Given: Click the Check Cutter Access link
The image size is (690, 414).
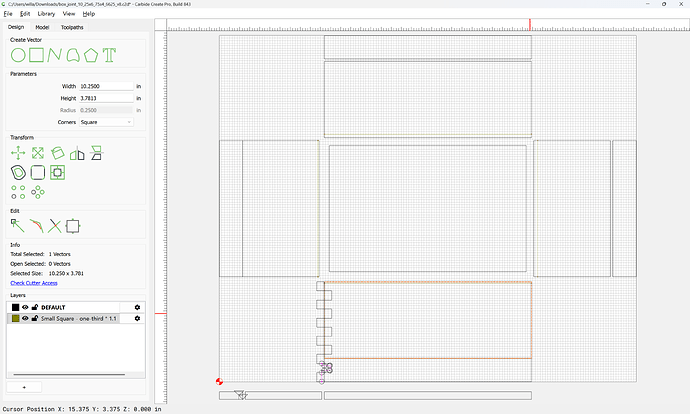Looking at the screenshot, I should tap(34, 283).
